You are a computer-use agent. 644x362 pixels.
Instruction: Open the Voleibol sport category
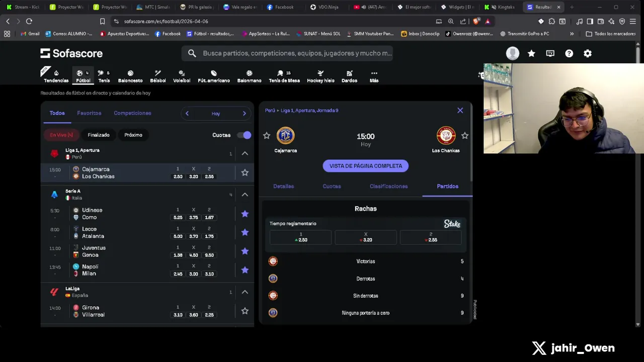[x=182, y=76]
